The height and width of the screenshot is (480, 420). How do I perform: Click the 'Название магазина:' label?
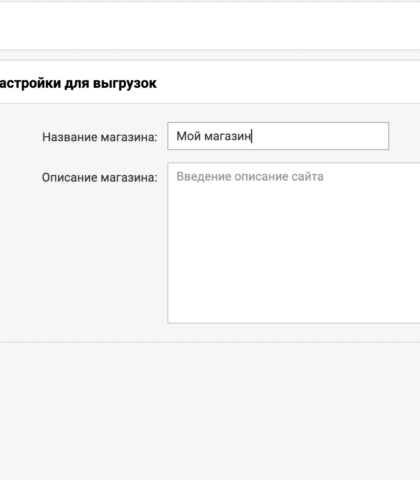[100, 137]
